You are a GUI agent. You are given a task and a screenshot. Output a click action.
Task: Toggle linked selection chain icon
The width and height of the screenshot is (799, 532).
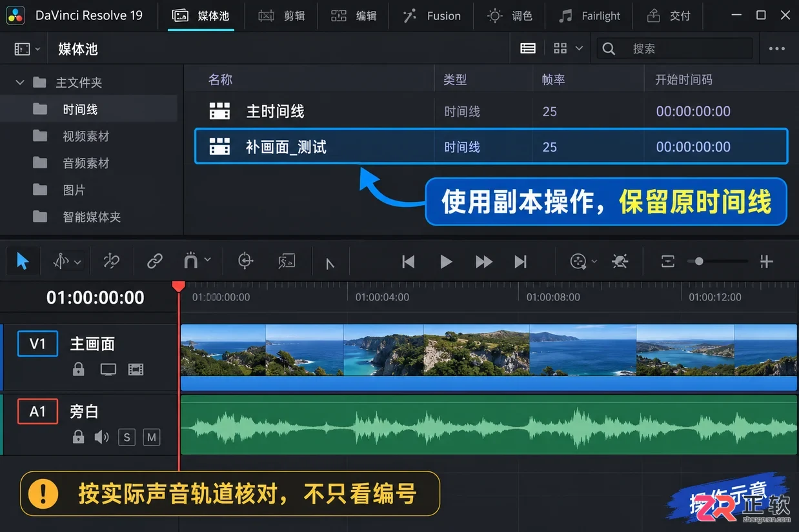[x=154, y=261]
